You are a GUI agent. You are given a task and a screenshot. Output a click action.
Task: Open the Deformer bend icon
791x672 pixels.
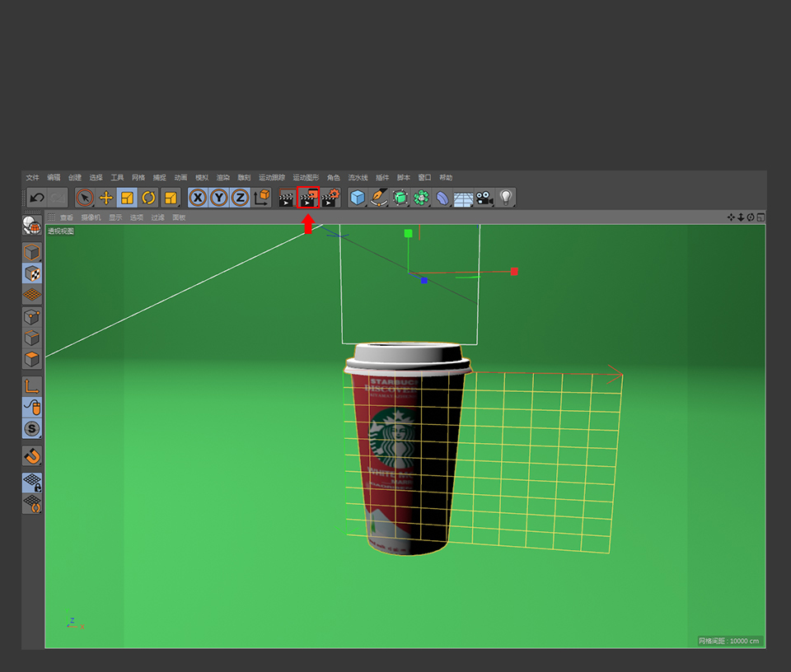coord(442,198)
